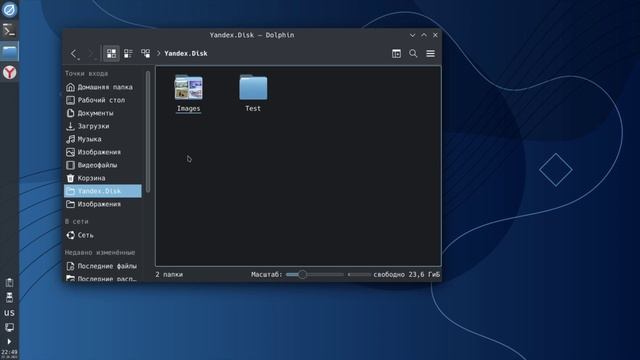This screenshot has width=640, height=360.
Task: Open Последние файлы entry
Action: pos(103,266)
